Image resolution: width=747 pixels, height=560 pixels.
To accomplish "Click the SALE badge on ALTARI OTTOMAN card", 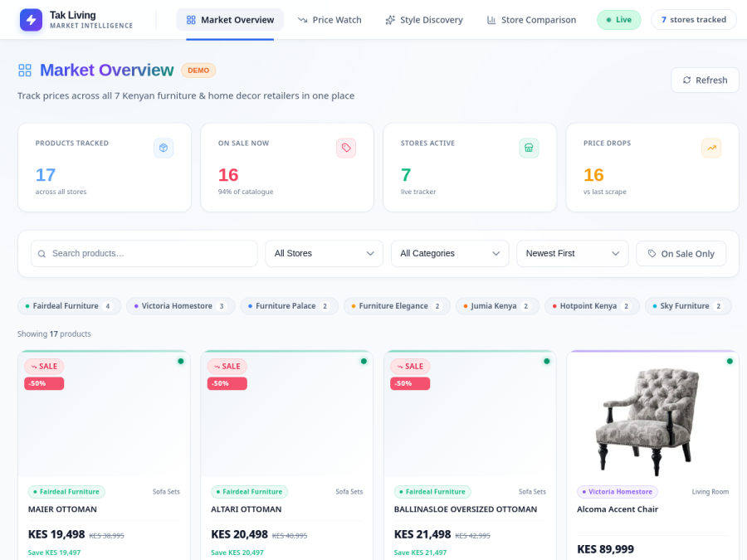I will pyautogui.click(x=227, y=366).
